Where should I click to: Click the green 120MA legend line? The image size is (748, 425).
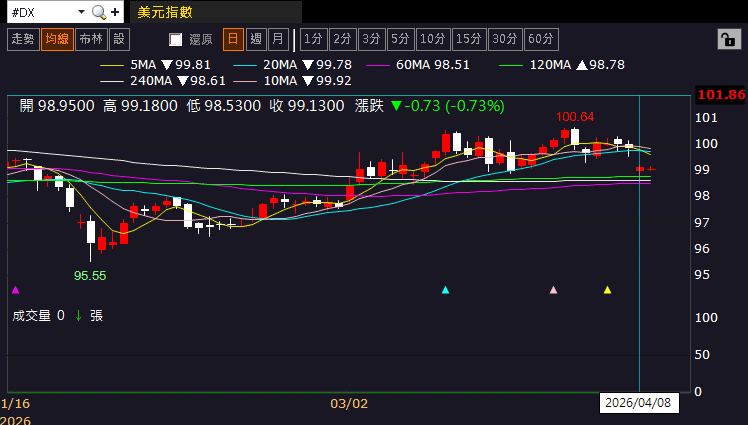(x=511, y=65)
